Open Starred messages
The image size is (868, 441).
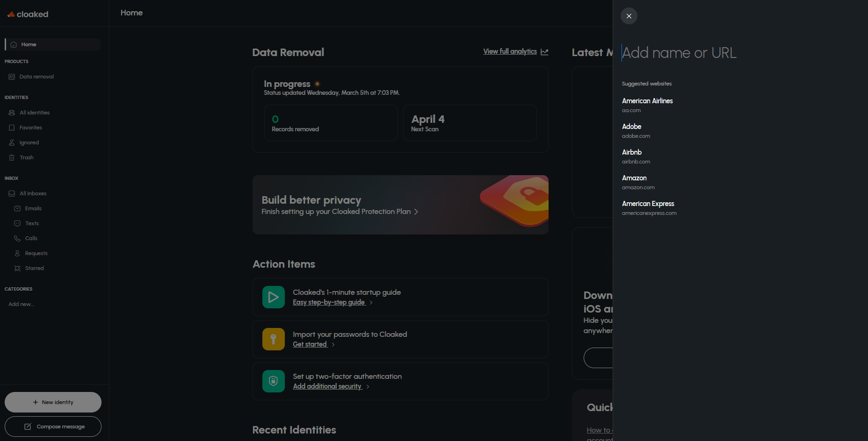[x=35, y=268]
